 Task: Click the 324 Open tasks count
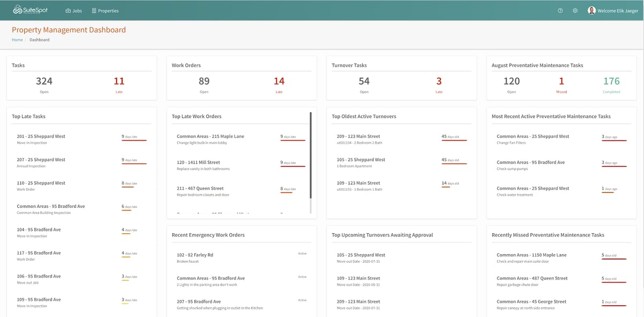click(x=44, y=81)
